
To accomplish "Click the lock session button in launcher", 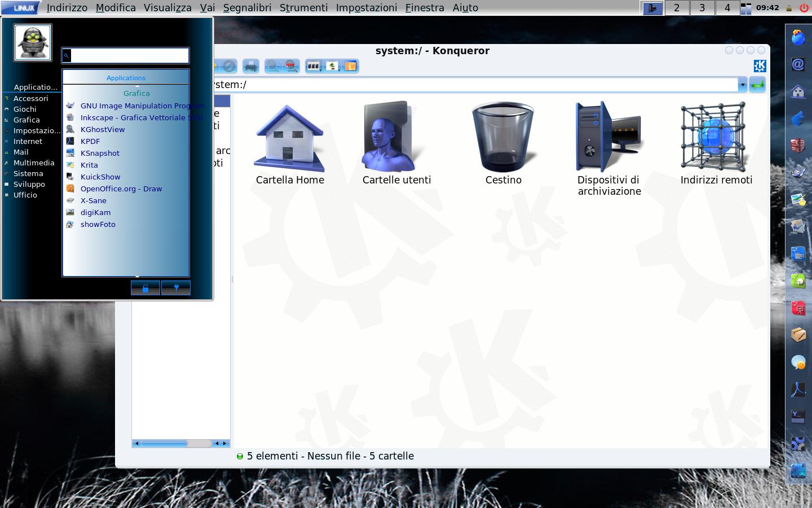I will click(x=145, y=288).
